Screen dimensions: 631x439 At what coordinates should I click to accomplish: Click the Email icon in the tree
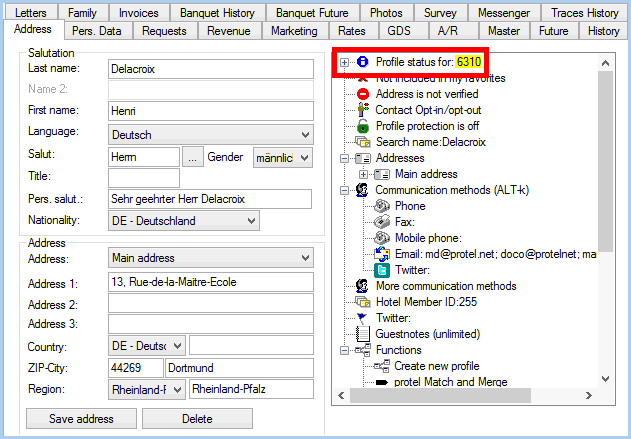click(381, 254)
